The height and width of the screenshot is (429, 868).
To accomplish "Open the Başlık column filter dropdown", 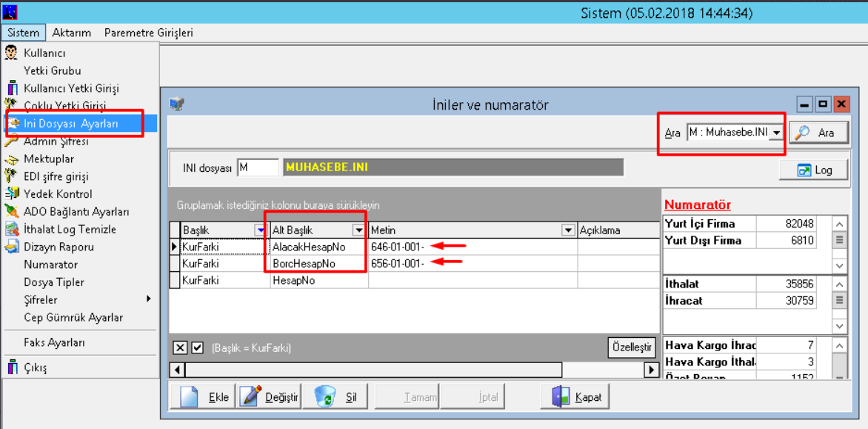I will (259, 230).
